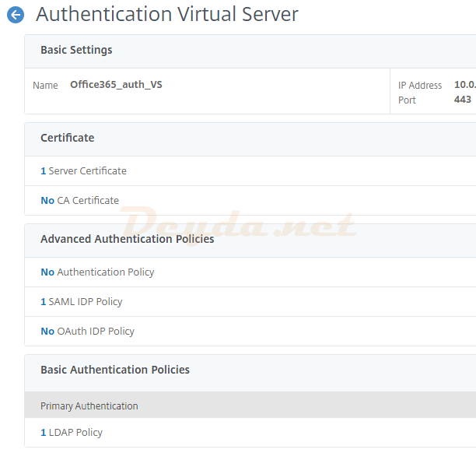The image size is (476, 453).
Task: Click the IP Address value
Action: (464, 85)
